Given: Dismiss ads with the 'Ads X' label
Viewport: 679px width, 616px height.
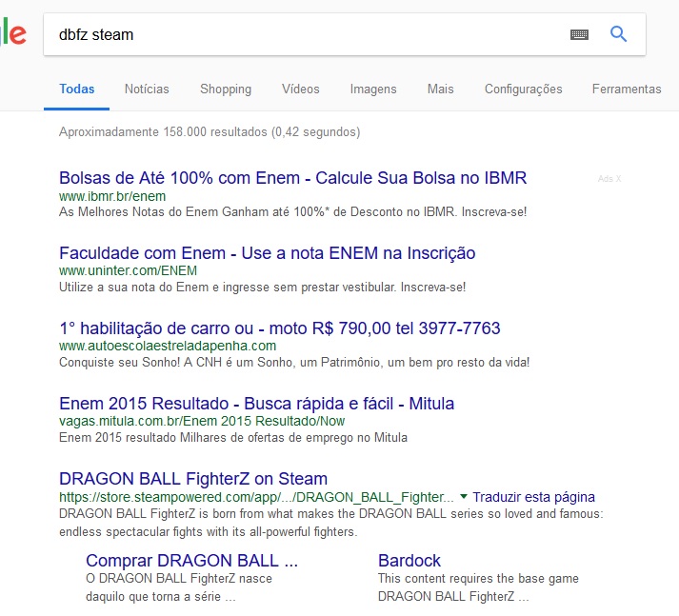Looking at the screenshot, I should [x=609, y=179].
